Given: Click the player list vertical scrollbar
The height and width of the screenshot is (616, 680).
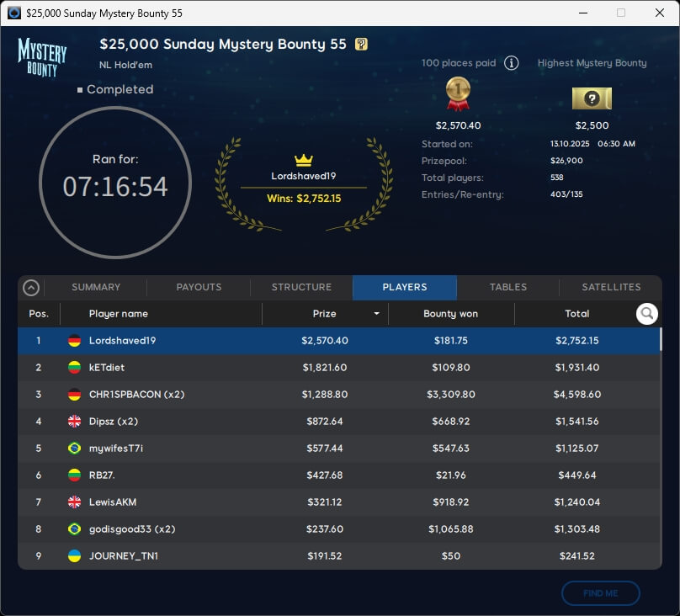Looking at the screenshot, I should point(660,339).
